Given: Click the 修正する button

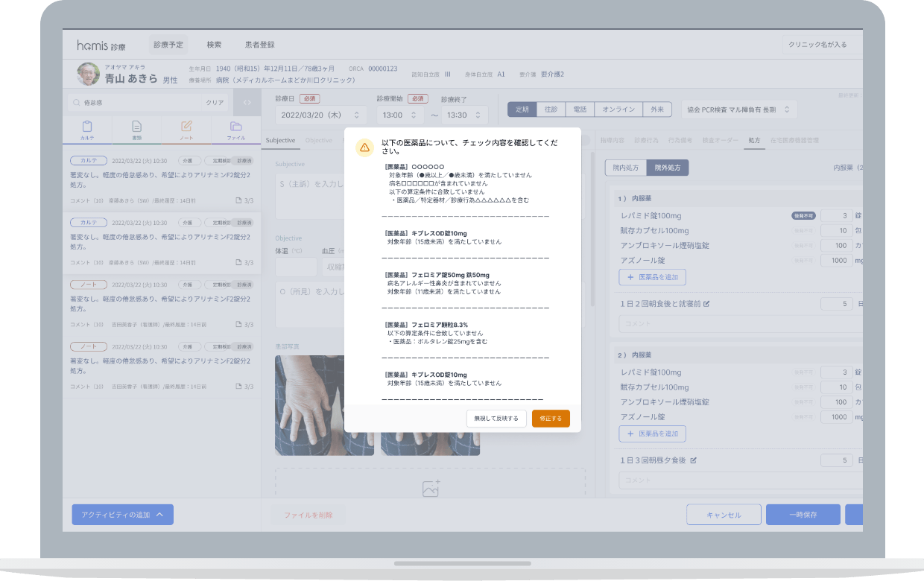Looking at the screenshot, I should pos(551,419).
